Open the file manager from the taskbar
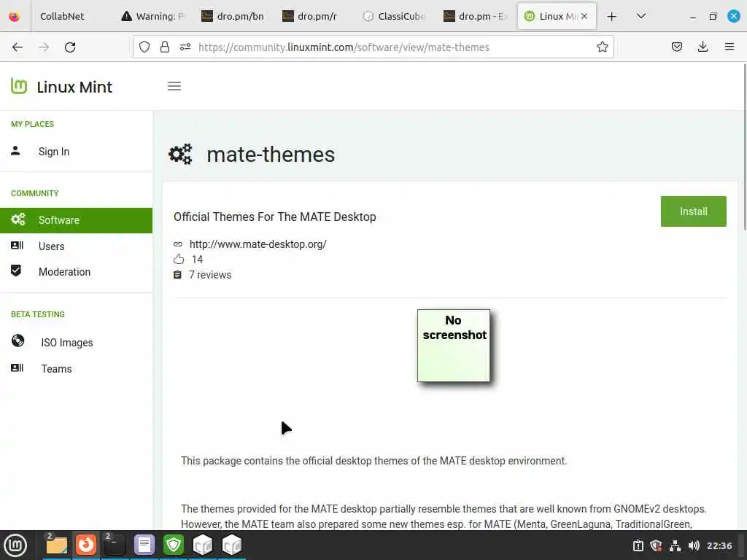This screenshot has height=560, width=747. [x=56, y=545]
